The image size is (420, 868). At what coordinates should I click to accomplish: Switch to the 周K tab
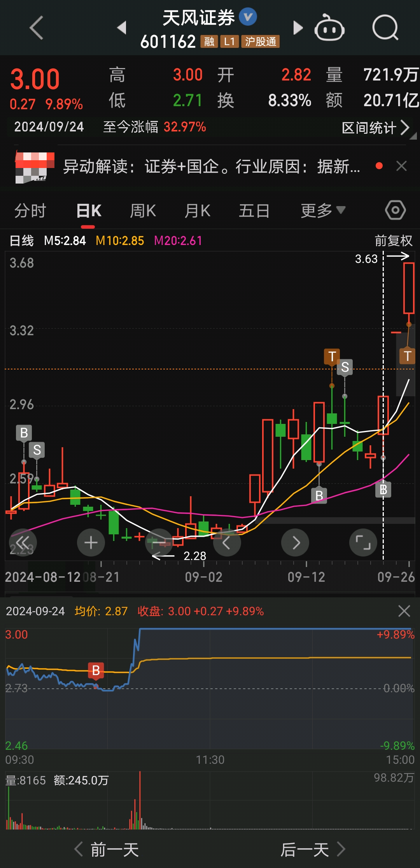[143, 211]
